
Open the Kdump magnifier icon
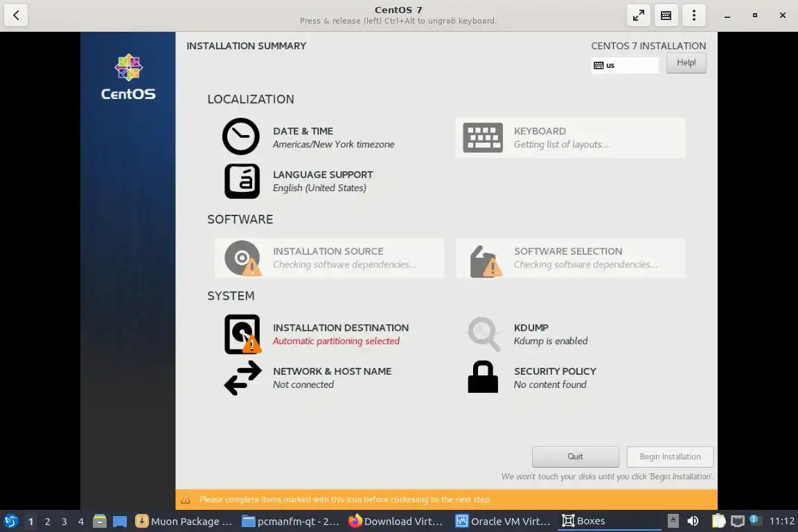[484, 334]
